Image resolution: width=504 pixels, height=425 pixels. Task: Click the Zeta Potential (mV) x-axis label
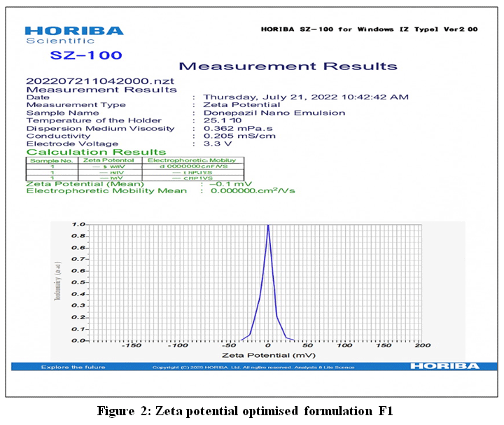coord(267,355)
